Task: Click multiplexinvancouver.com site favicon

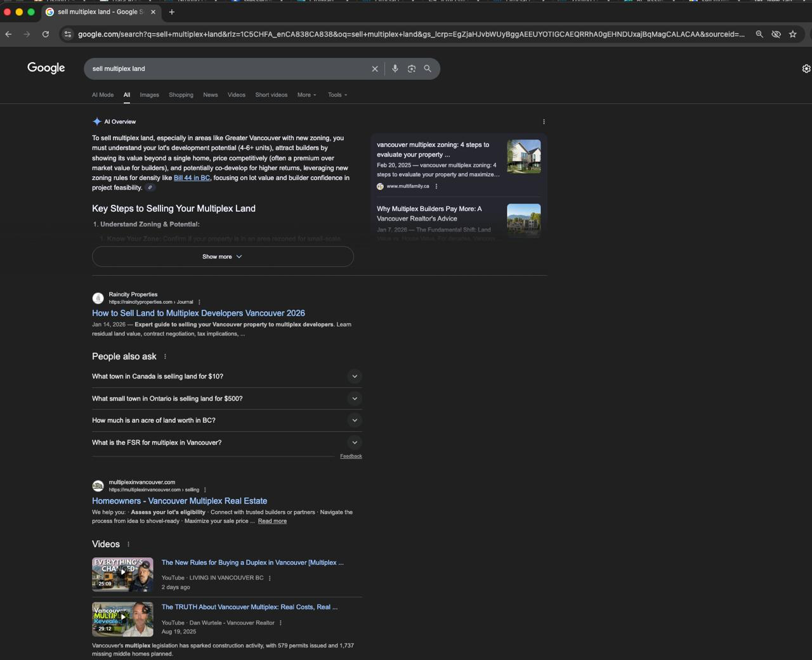Action: [x=98, y=486]
